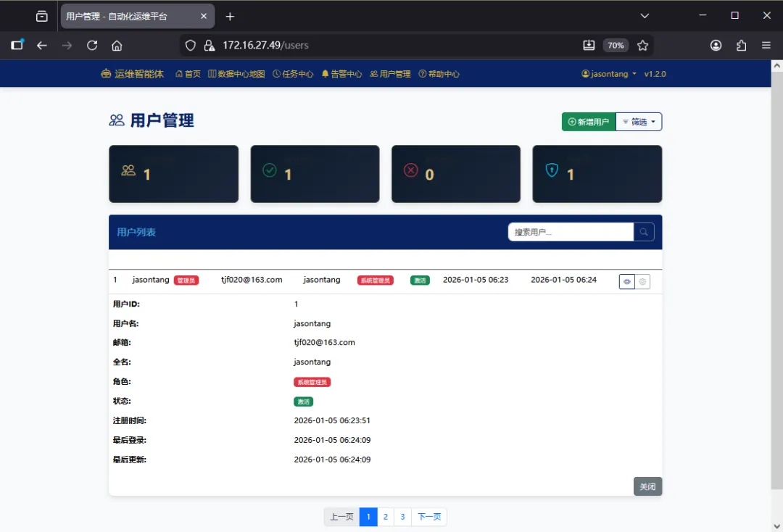Open 用户管理 in the navbar
Viewport: 783px width, 532px height.
[391, 74]
